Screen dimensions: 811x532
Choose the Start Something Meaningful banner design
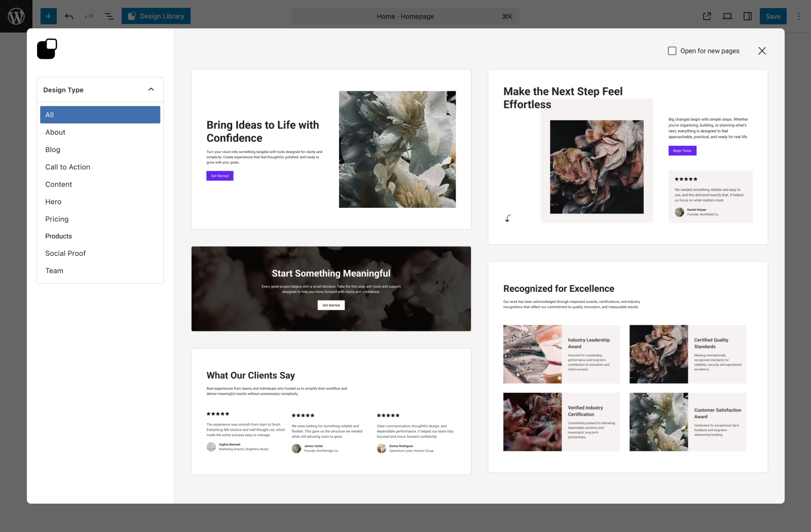[331, 289]
